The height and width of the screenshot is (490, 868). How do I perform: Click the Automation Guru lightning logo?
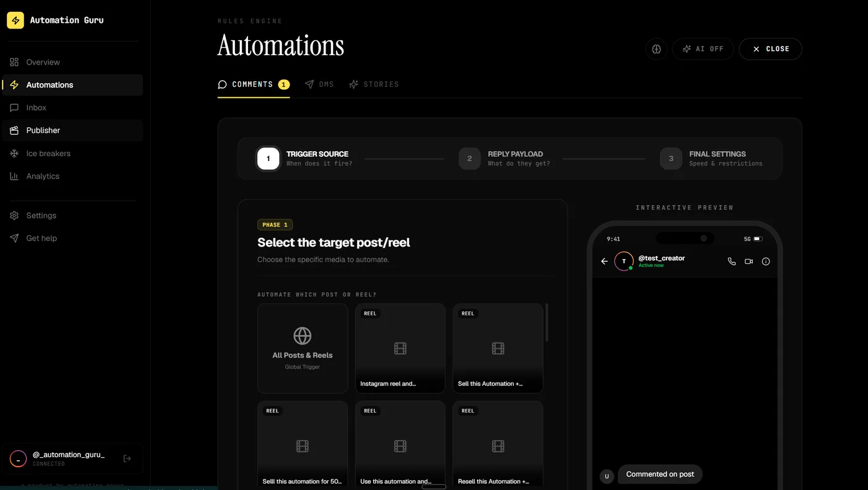coord(15,20)
